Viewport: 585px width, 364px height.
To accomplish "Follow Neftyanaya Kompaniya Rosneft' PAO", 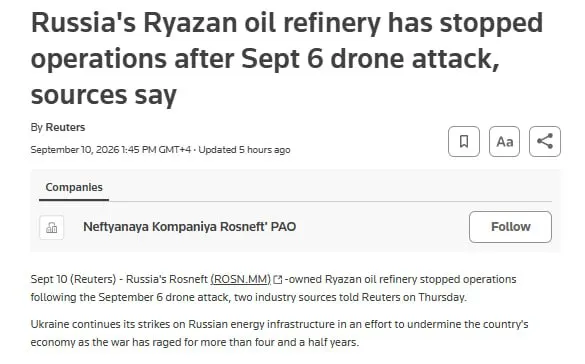I will [x=510, y=227].
